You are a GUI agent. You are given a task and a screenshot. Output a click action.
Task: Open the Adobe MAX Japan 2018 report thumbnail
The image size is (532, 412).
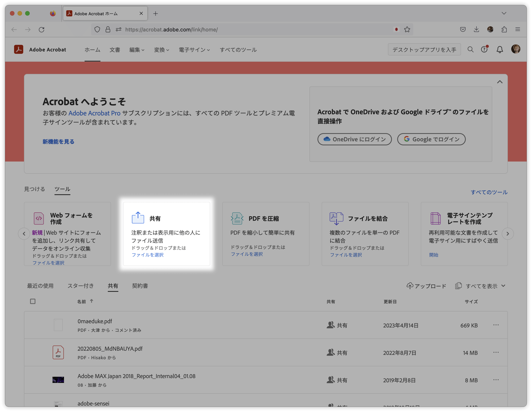pyautogui.click(x=58, y=380)
